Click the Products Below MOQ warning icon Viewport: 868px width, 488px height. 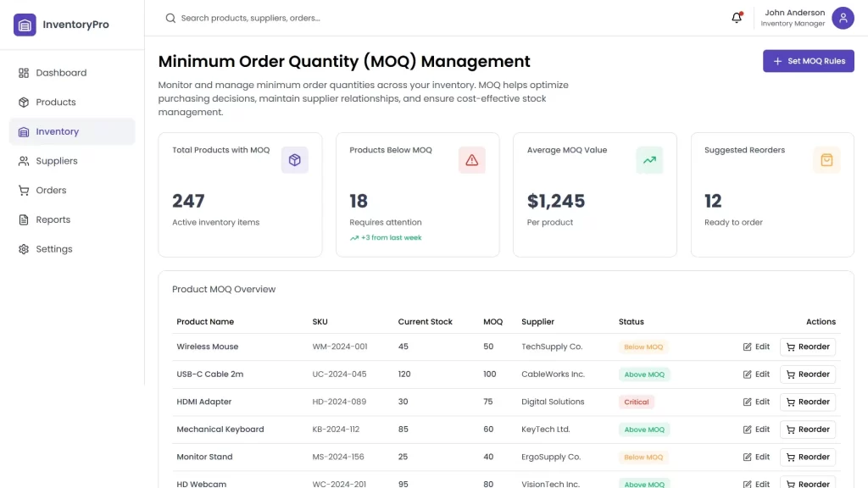click(472, 160)
